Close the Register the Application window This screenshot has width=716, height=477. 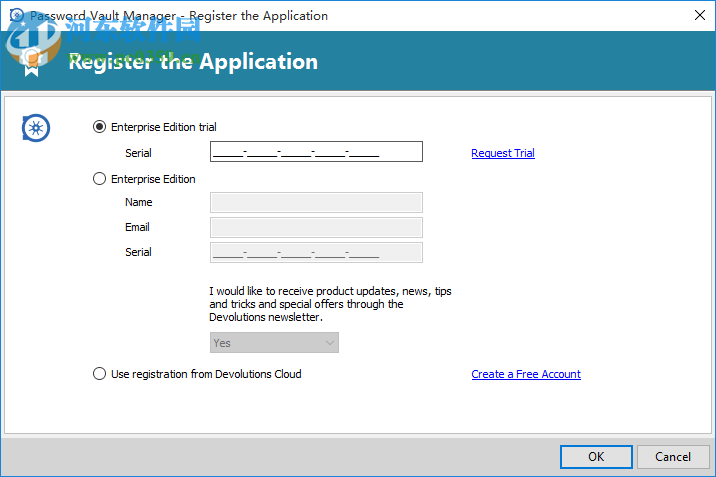point(700,15)
